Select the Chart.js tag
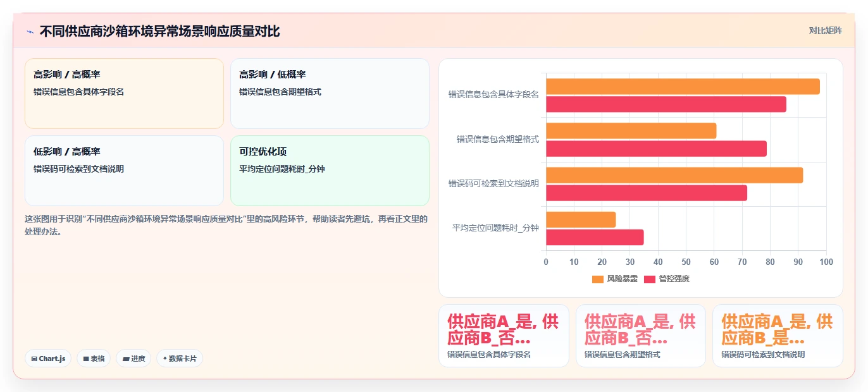Image resolution: width=868 pixels, height=392 pixels. (49, 358)
